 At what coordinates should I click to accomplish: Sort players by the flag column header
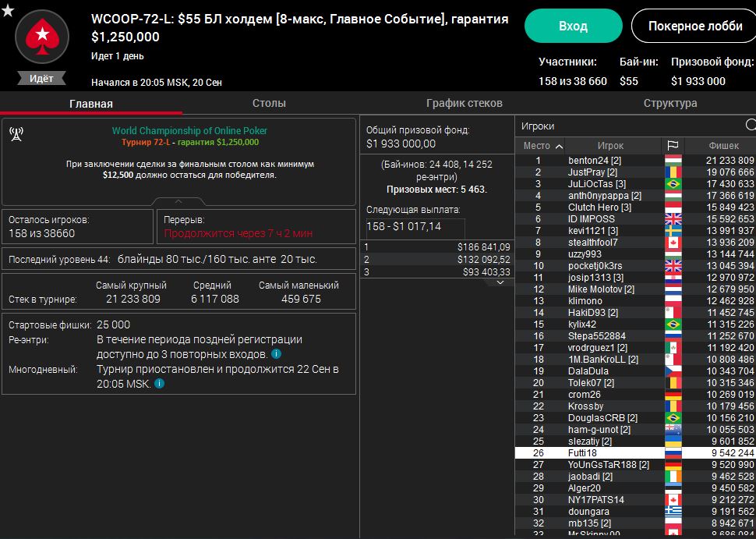click(x=673, y=145)
